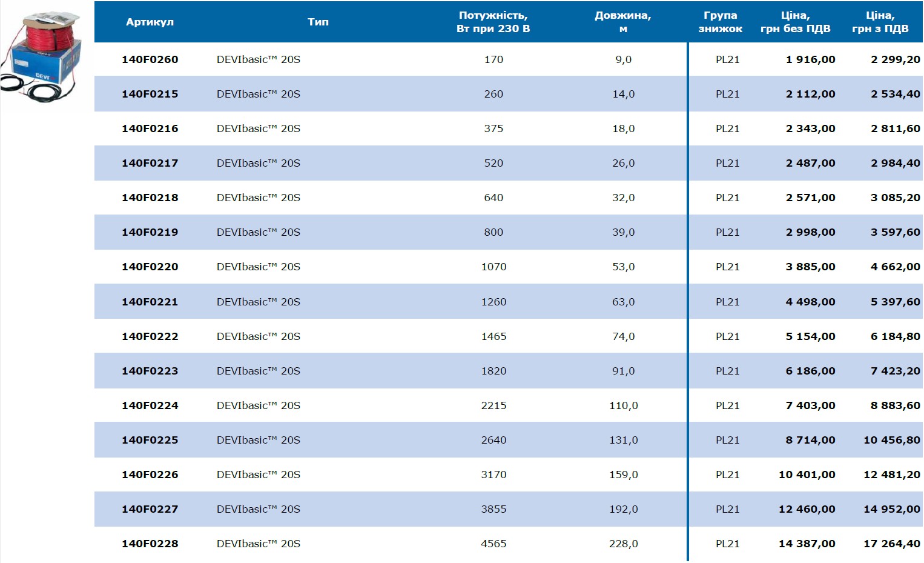The width and height of the screenshot is (924, 563).
Task: Select article number 140F0227
Action: [x=150, y=509]
